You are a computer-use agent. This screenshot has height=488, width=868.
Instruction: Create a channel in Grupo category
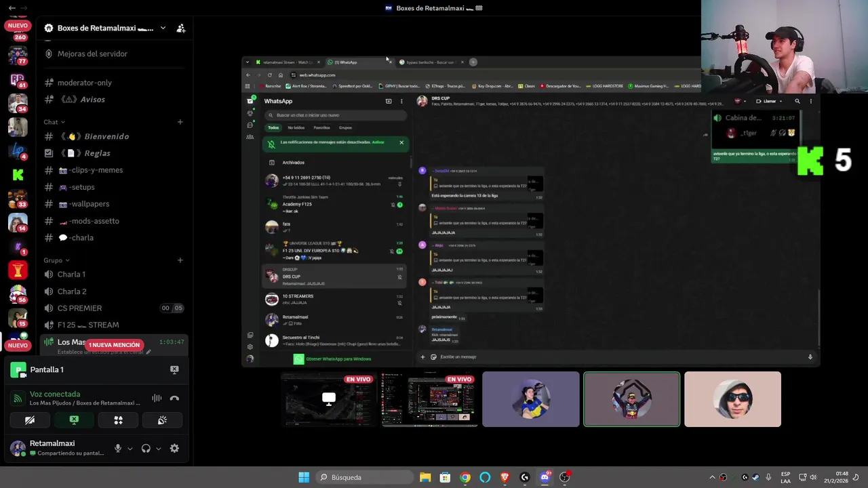tap(180, 260)
